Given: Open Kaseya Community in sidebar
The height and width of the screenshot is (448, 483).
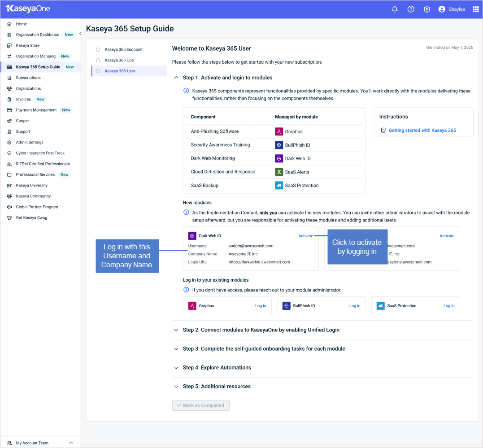Looking at the screenshot, I should (x=40, y=196).
